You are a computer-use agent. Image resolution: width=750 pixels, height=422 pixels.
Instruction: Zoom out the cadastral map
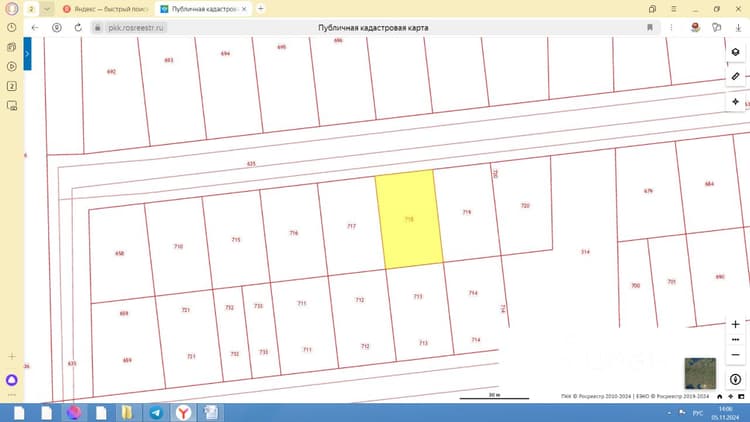[x=735, y=355]
